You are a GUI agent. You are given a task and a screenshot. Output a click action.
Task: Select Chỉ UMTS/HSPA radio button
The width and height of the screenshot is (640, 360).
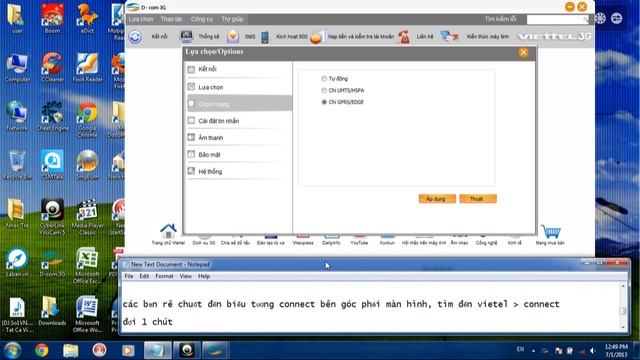pyautogui.click(x=324, y=90)
